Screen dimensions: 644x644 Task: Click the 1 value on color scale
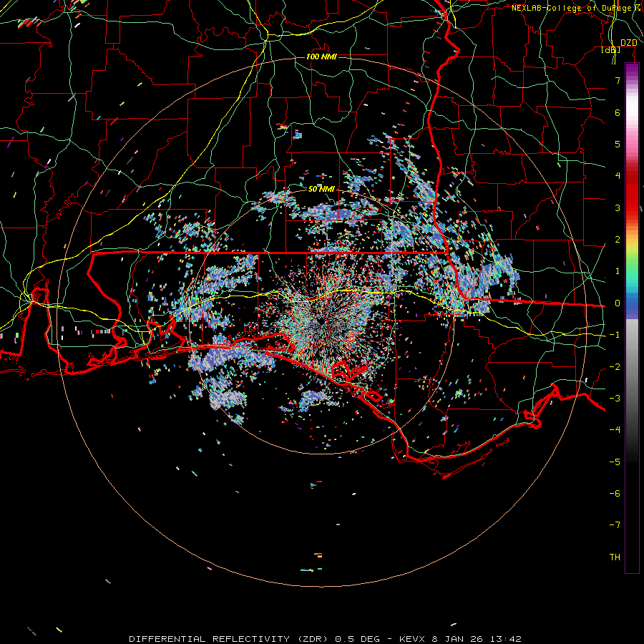[618, 271]
